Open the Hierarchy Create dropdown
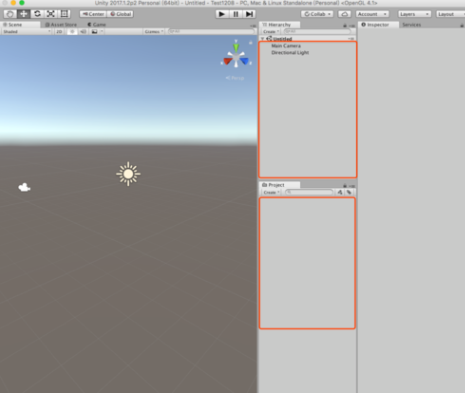465x393 pixels. 271,32
